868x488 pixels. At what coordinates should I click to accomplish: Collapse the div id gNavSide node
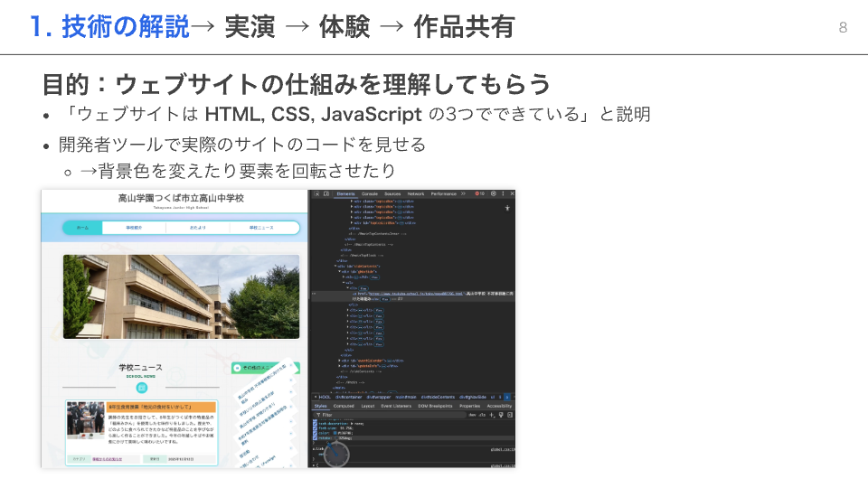pos(339,271)
